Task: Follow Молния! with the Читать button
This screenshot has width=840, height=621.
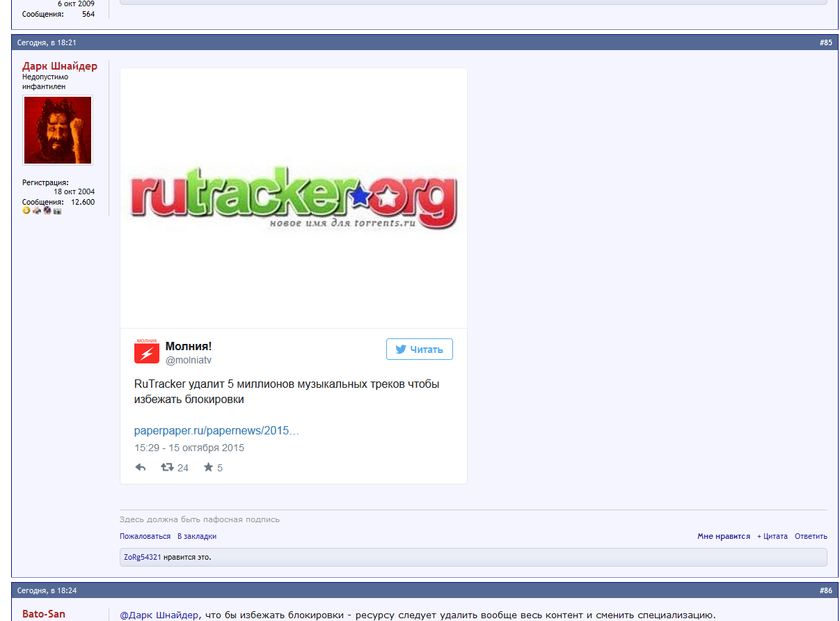Action: [x=420, y=349]
